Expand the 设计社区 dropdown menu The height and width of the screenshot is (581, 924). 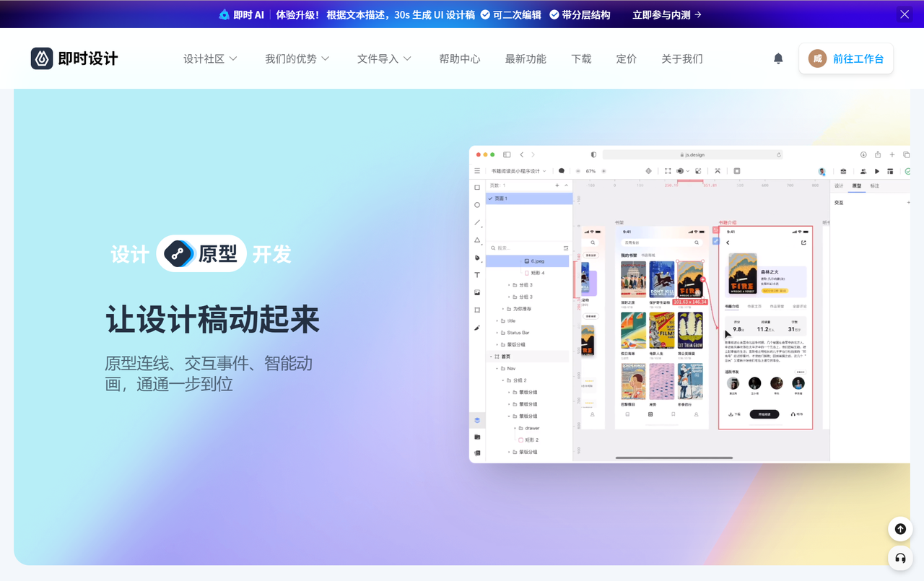point(210,58)
